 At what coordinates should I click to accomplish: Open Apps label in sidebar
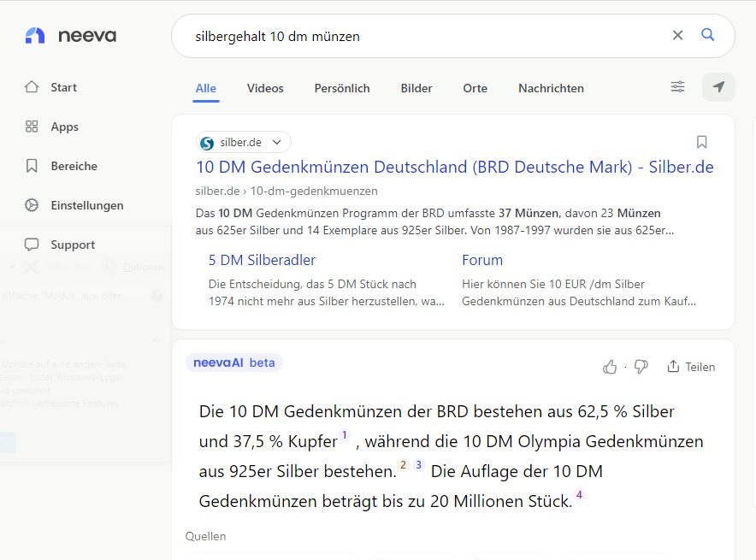pyautogui.click(x=65, y=127)
